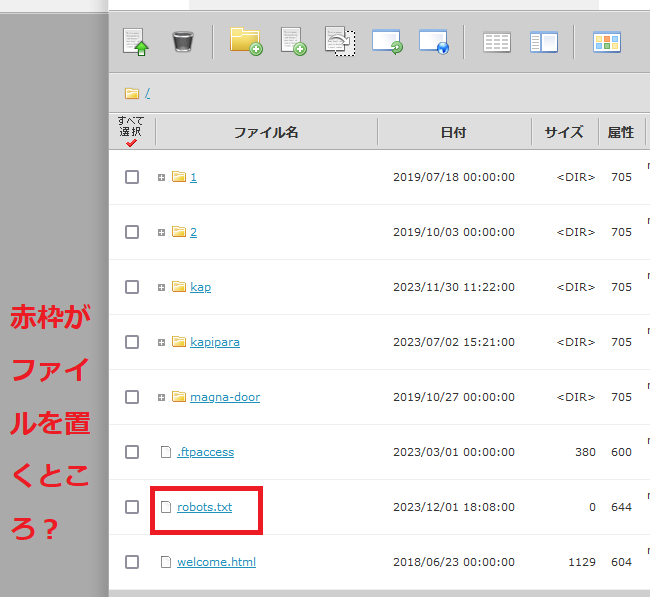651x597 pixels.
Task: Switch to colorful thumbnail view icon
Action: (x=607, y=42)
